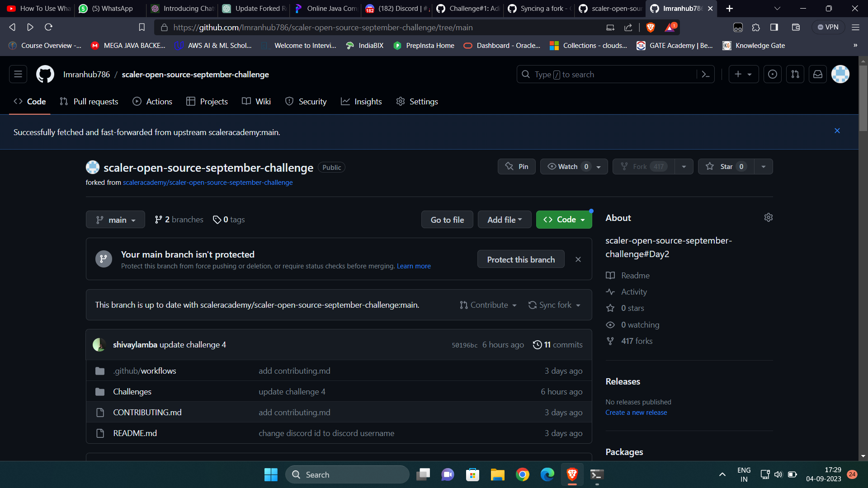Viewport: 868px width, 488px height.
Task: Open your profile avatar menu
Action: [840, 74]
